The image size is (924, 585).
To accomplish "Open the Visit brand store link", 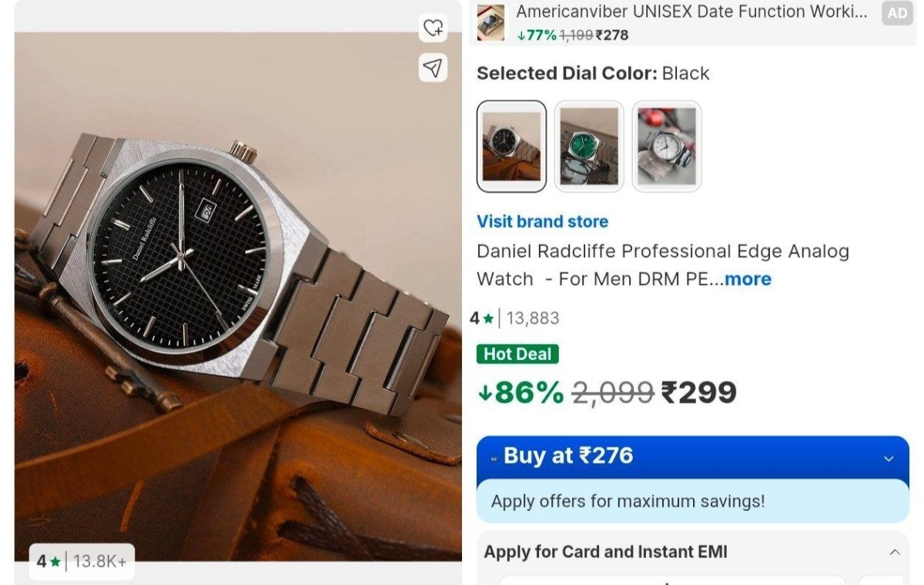I will coord(541,221).
